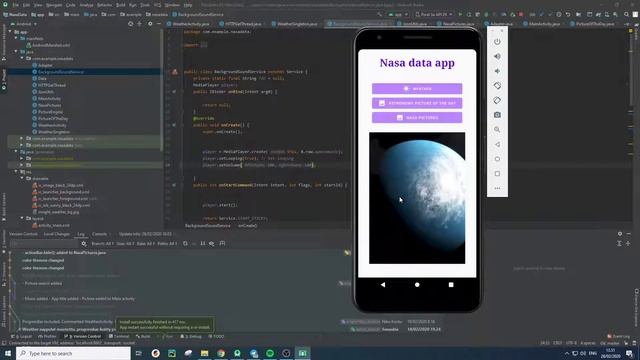Open the Help menu

tap(188, 5)
